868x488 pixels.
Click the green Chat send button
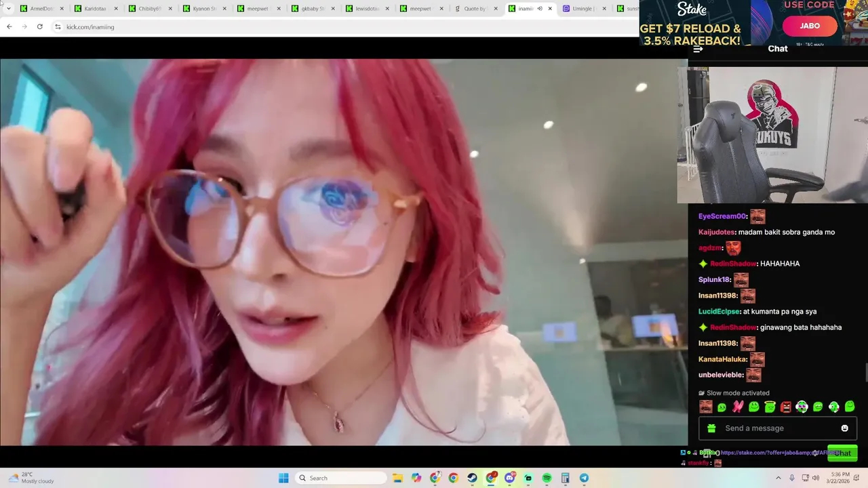point(842,453)
